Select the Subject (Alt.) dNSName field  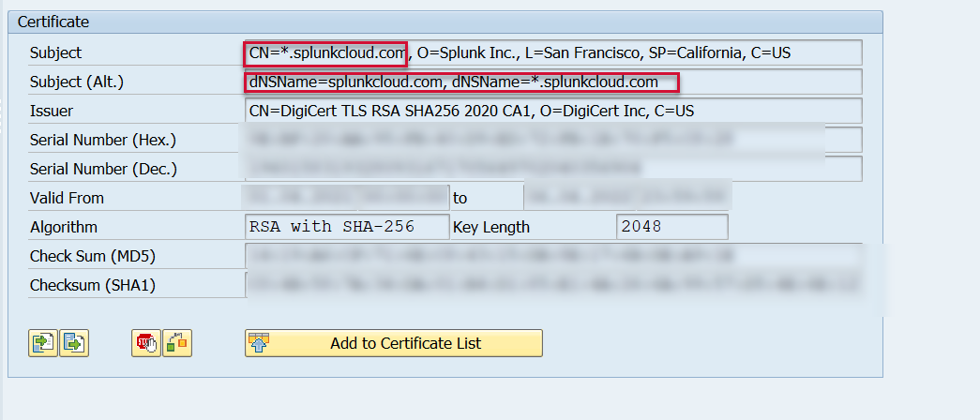click(x=551, y=82)
